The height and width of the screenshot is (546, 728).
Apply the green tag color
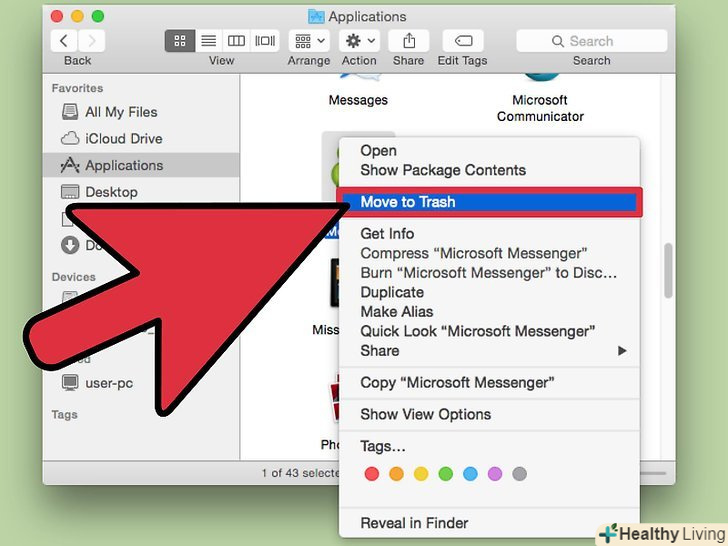(x=446, y=474)
